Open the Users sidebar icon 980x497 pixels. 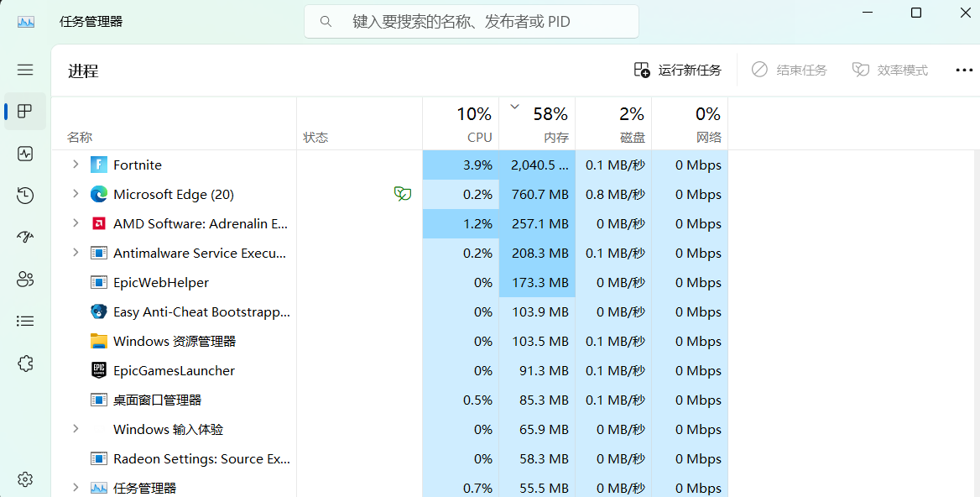pyautogui.click(x=25, y=279)
